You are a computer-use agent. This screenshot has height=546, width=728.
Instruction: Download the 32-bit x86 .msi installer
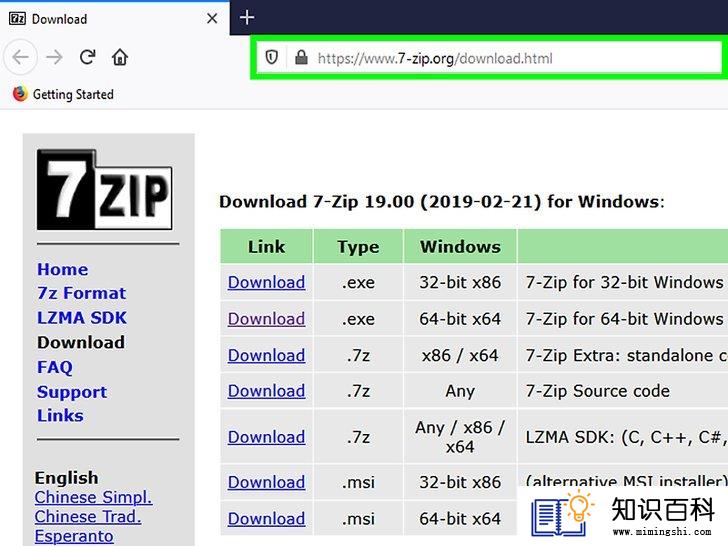pyautogui.click(x=266, y=482)
